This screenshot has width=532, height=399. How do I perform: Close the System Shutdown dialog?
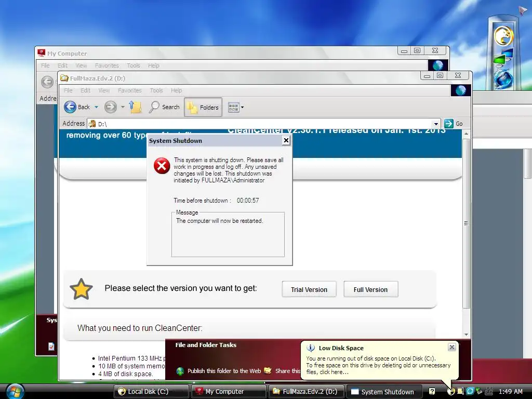(286, 140)
